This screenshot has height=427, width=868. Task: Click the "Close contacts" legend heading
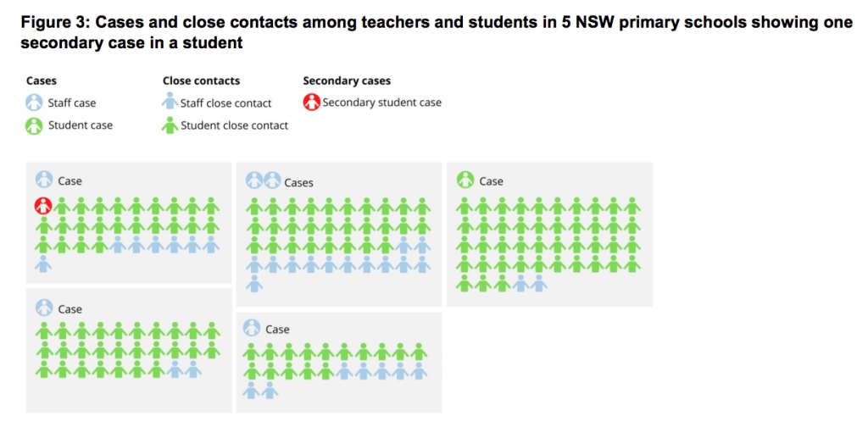201,81
